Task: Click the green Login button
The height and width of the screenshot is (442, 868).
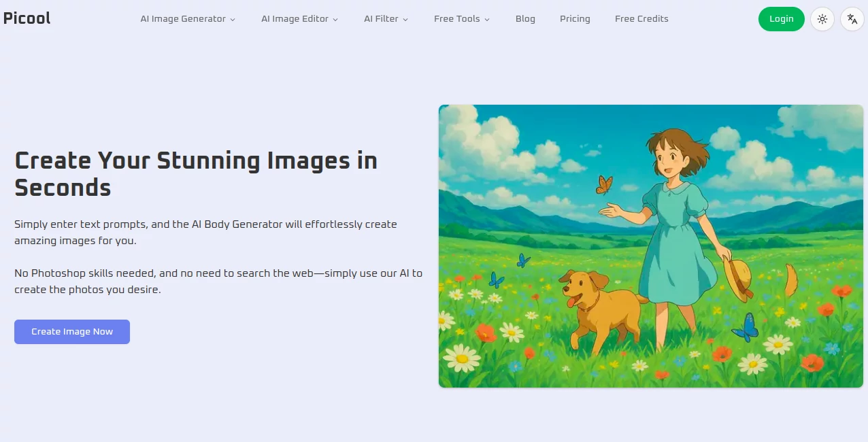Action: click(x=781, y=19)
